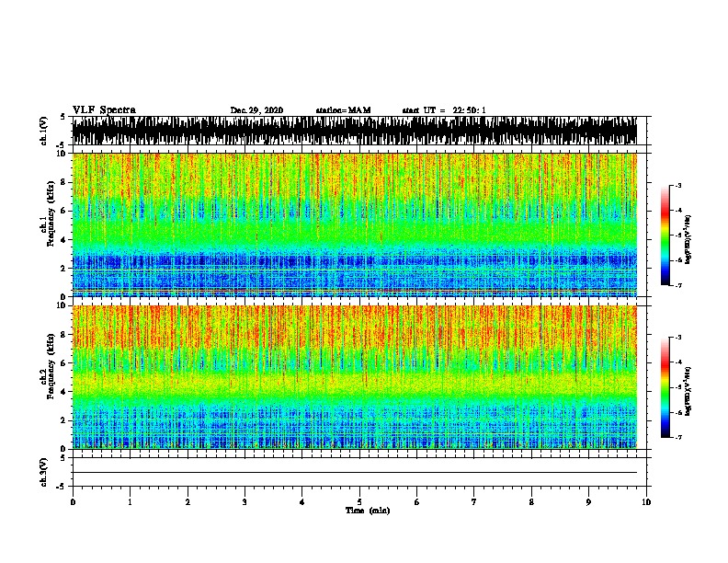Image resolution: width=728 pixels, height=563 pixels.
Task: Click time axis tick label "10"
Action: coord(646,502)
